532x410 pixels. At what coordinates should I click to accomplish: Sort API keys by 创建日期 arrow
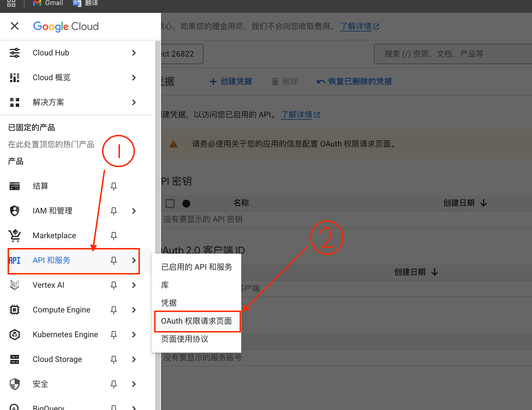484,203
